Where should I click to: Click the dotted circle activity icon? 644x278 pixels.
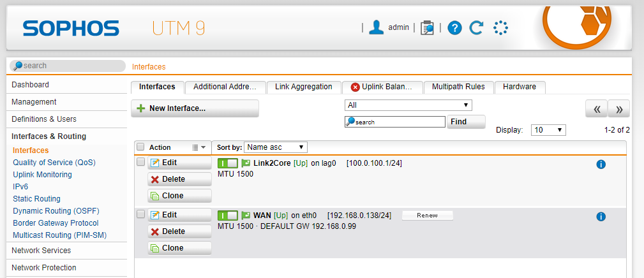tap(500, 28)
